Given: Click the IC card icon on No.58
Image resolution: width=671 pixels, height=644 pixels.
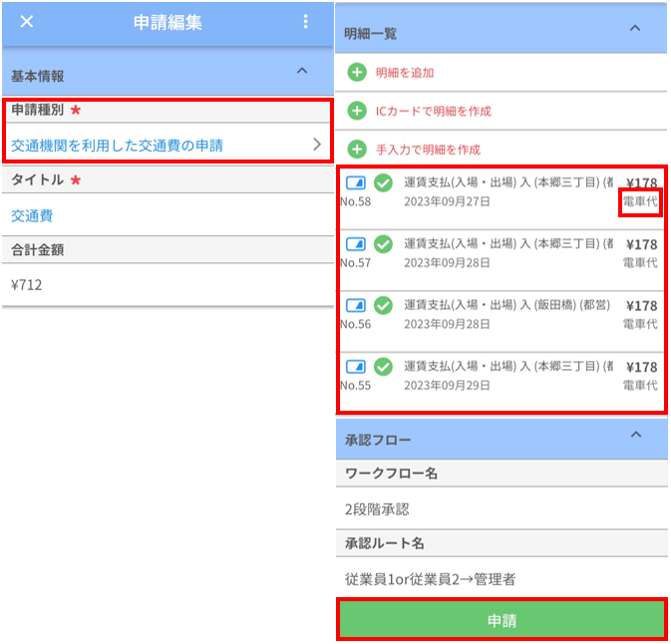Looking at the screenshot, I should click(356, 182).
